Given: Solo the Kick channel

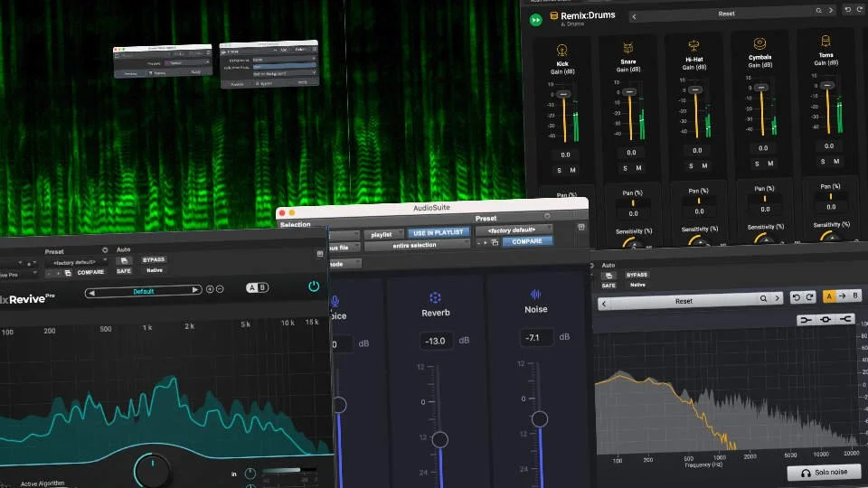Looking at the screenshot, I should pos(559,171).
